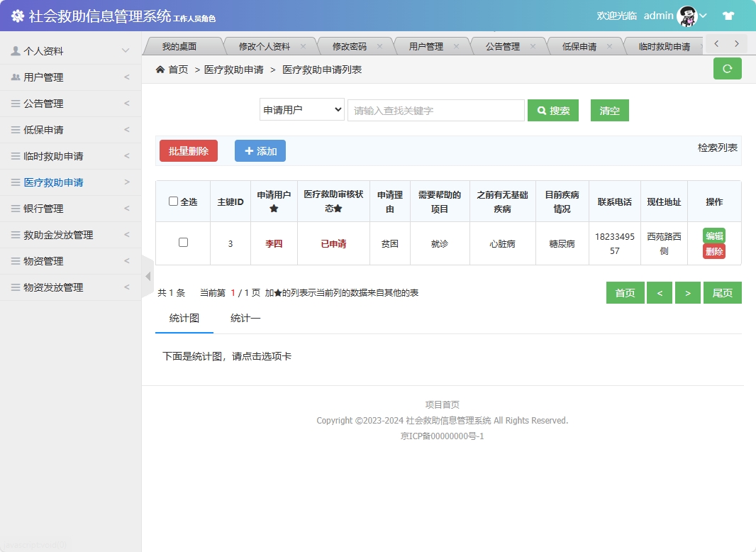Image resolution: width=756 pixels, height=552 pixels.
Task: Click the t-shirt theme icon in top bar
Action: click(728, 14)
